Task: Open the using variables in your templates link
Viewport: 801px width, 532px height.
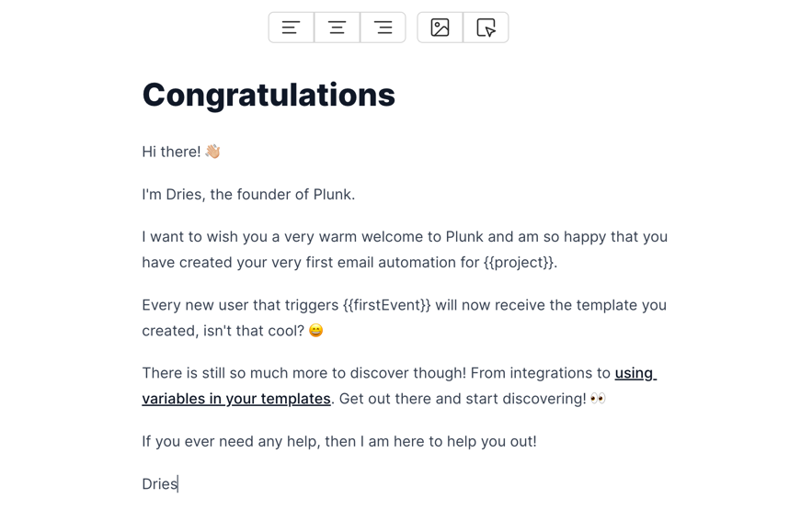Action: pos(235,398)
